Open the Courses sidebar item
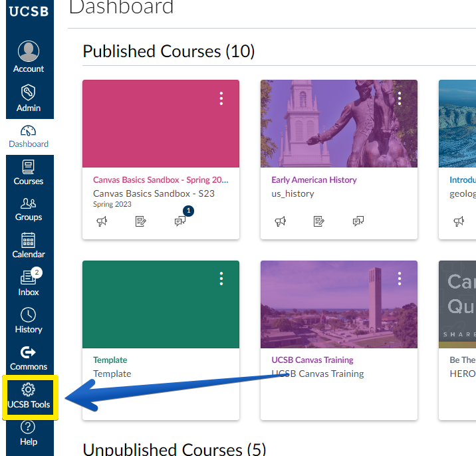Image resolution: width=476 pixels, height=456 pixels. click(29, 173)
